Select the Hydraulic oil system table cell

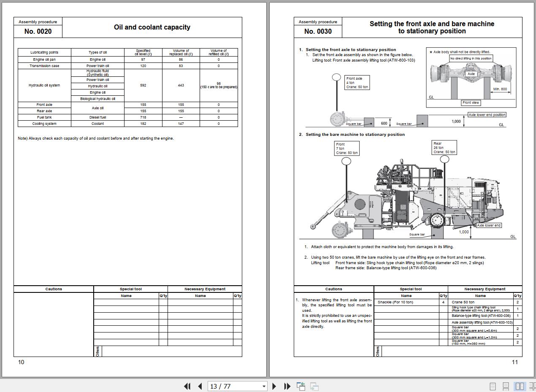[44, 85]
